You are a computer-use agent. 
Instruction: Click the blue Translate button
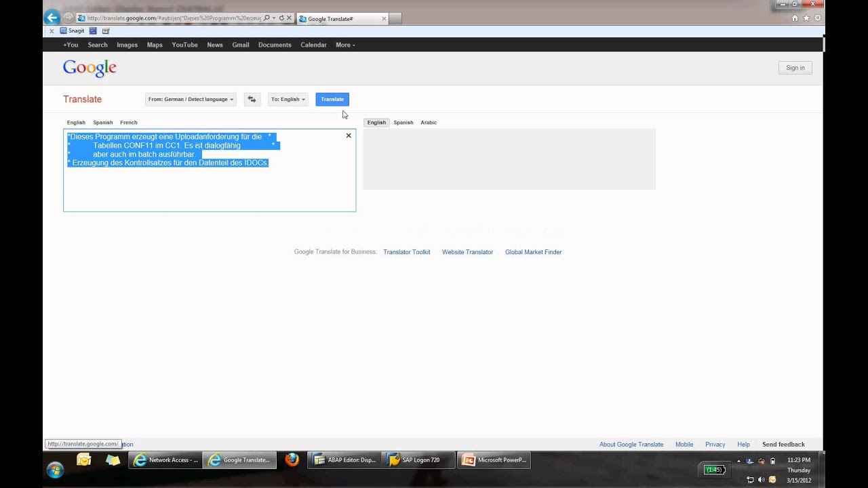pos(332,99)
